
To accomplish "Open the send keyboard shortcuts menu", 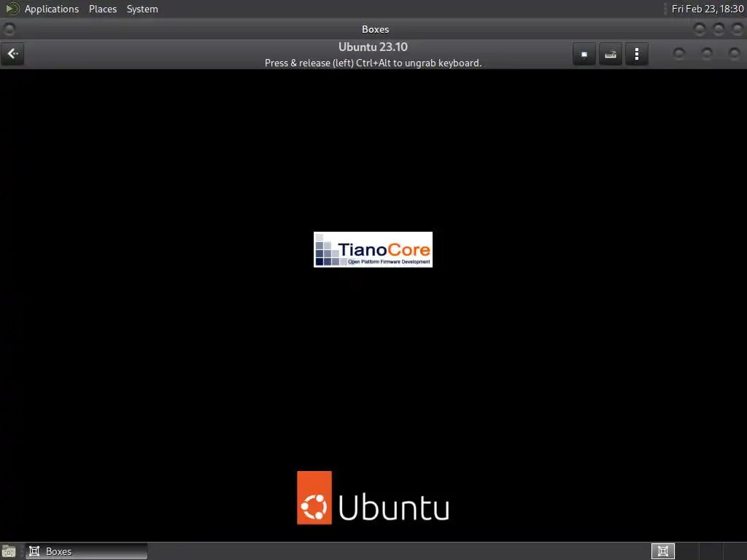I will point(611,54).
